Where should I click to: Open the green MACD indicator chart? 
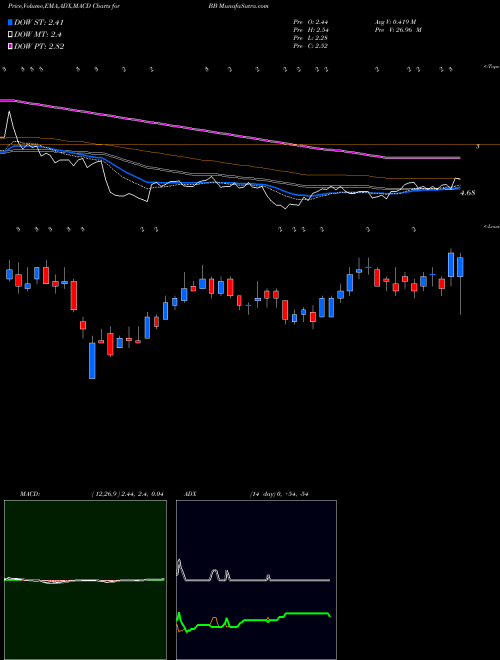coord(85,580)
